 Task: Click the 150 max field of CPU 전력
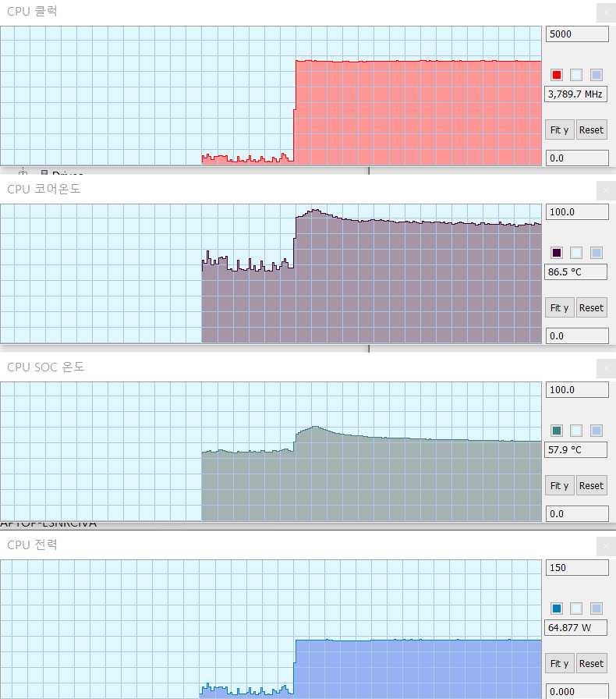coord(577,567)
